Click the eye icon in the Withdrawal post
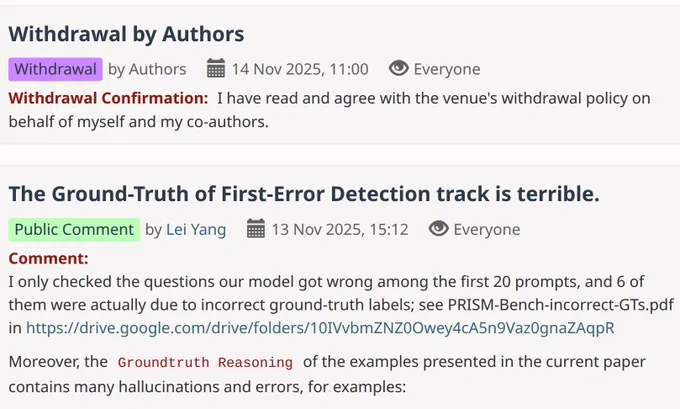This screenshot has width=680, height=409. pyautogui.click(x=399, y=68)
